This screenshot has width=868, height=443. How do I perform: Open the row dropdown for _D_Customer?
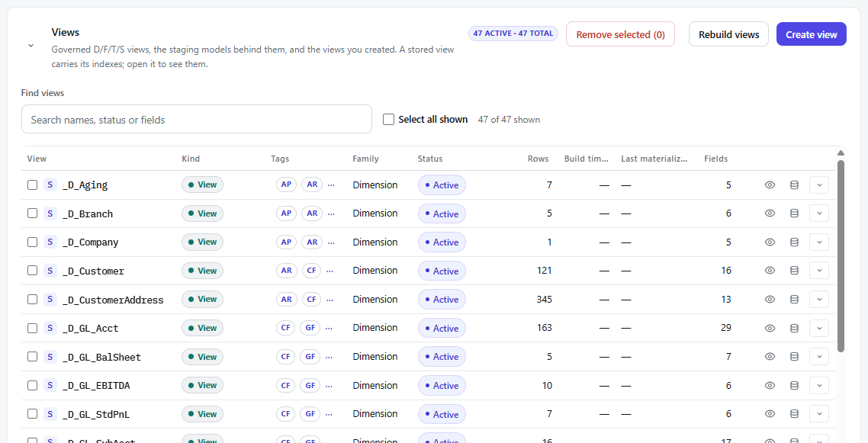click(818, 271)
